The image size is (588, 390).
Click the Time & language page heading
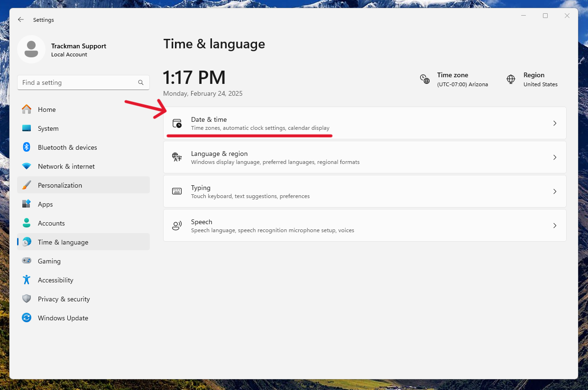coord(214,44)
